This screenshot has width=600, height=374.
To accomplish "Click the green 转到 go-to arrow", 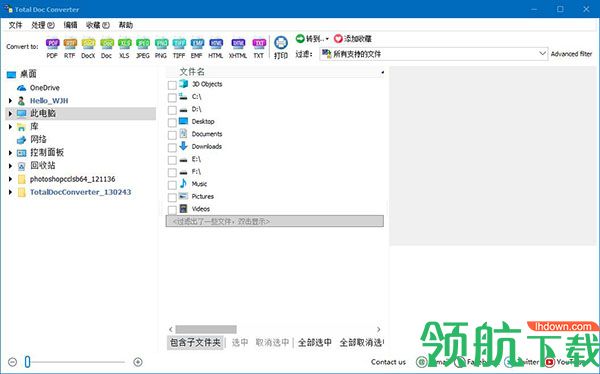I will pyautogui.click(x=300, y=38).
